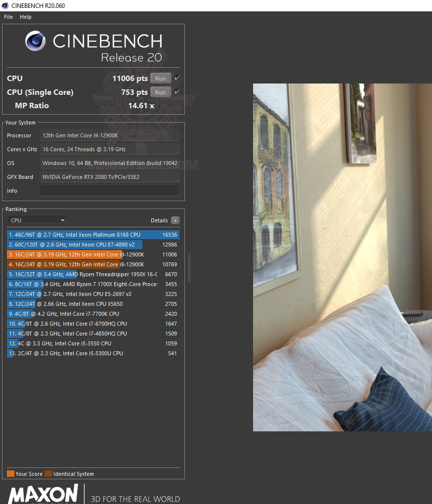Click the rendered room preview image
Screen dimensions: 432x504
coord(343,257)
